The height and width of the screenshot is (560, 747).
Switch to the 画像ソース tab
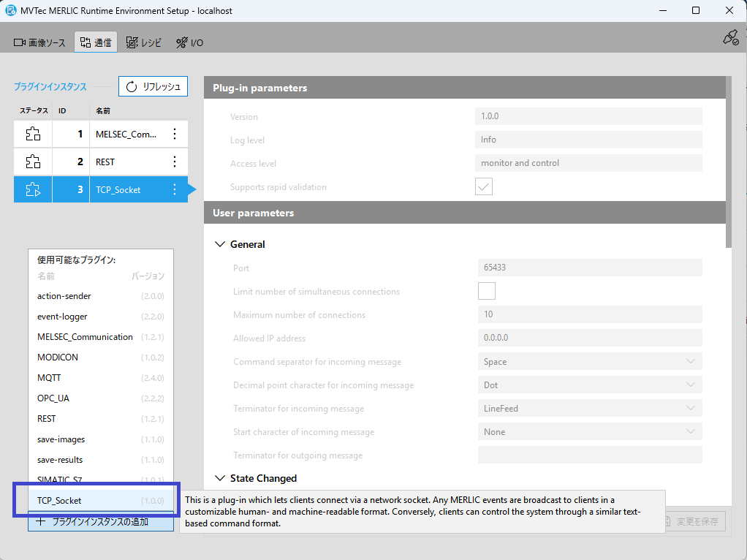click(x=39, y=42)
